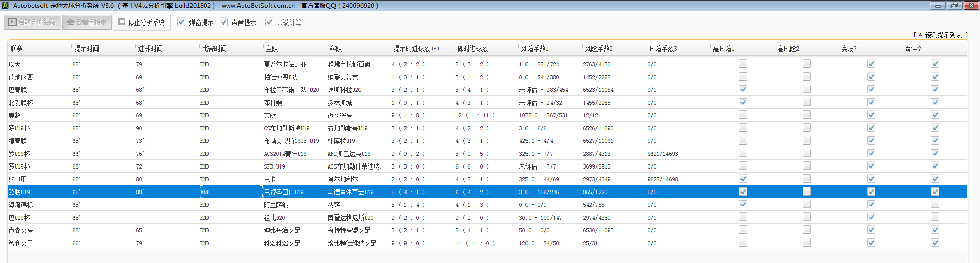Toggle the 云端计算 cloud computing checkbox

(269, 22)
